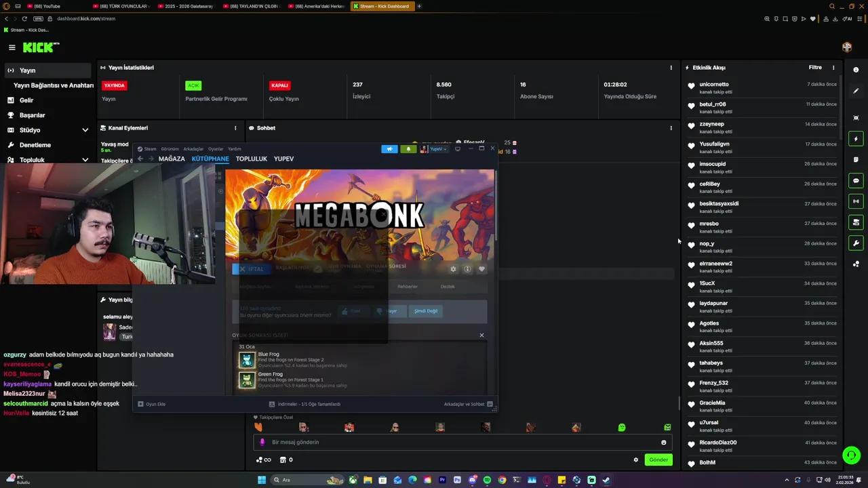The image size is (868, 488).
Task: Click Oyun Ekle in the Steam footer
Action: [x=152, y=404]
